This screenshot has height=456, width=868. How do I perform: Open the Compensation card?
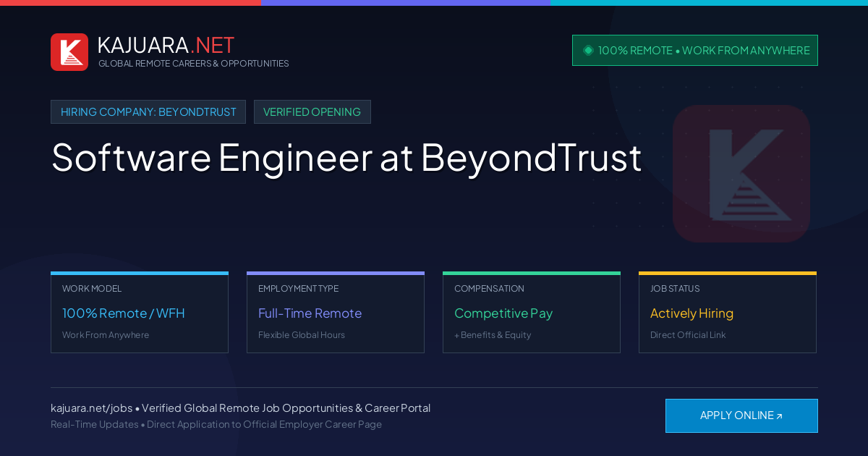[x=532, y=313]
